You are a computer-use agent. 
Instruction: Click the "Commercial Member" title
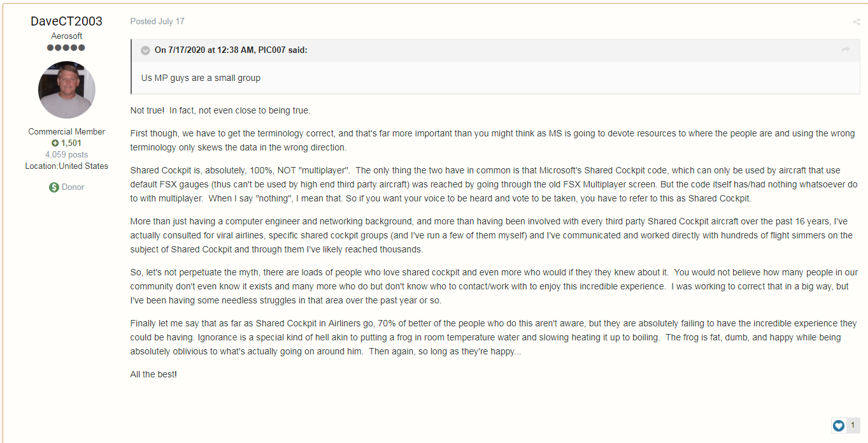[67, 132]
